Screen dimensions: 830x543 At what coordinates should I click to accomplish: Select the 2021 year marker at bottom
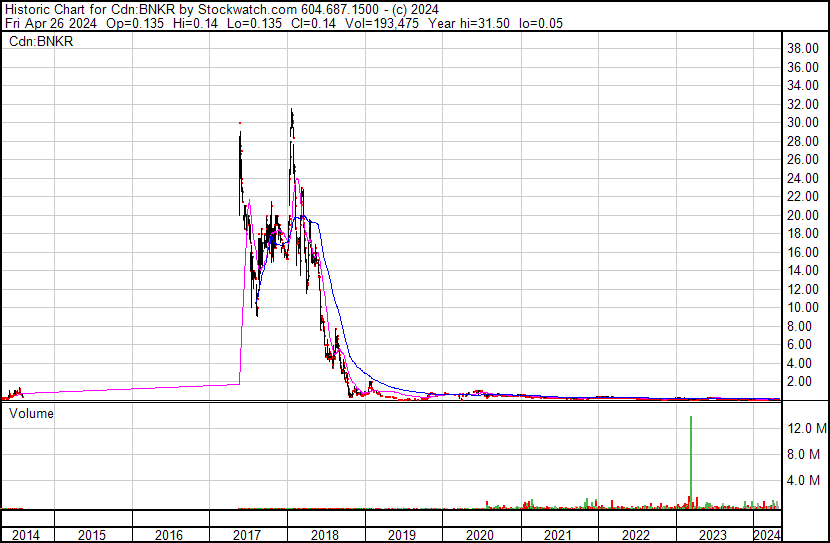pos(558,535)
